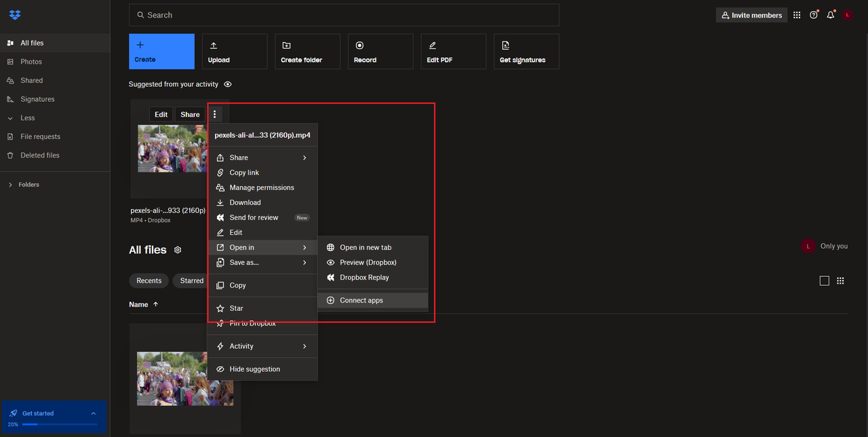The image size is (868, 437).
Task: Go to Photos in sidebar
Action: 55,62
